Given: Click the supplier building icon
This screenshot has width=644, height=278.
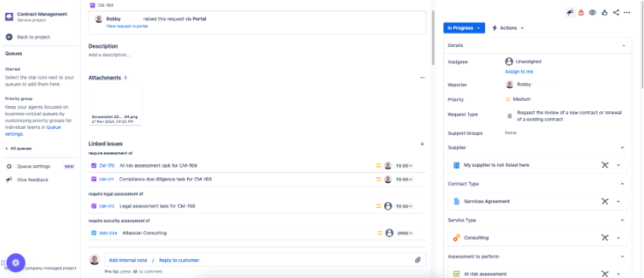Looking at the screenshot, I should click(456, 165).
